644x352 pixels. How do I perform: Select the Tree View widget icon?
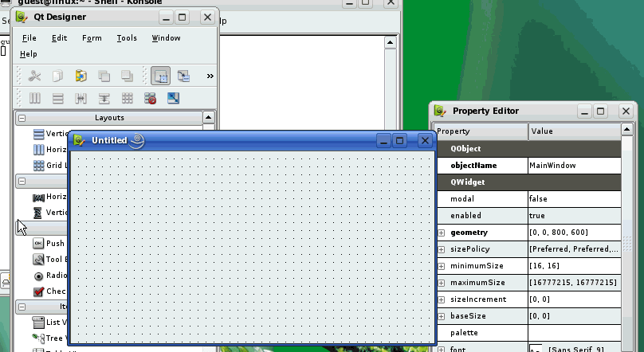[x=38, y=338]
